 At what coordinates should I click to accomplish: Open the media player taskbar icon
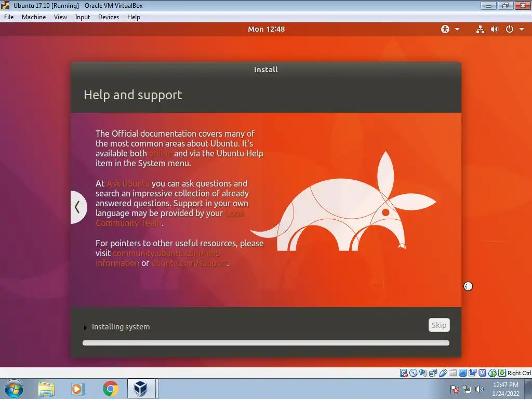tap(78, 389)
